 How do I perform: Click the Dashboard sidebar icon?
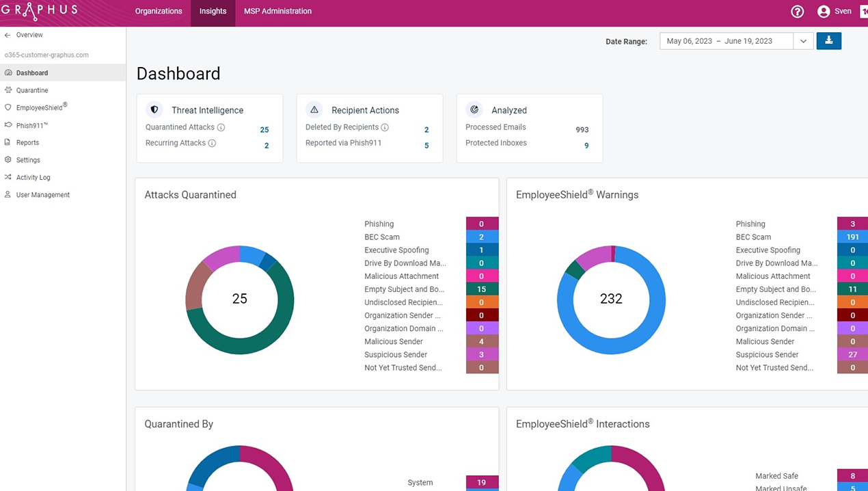[8, 72]
